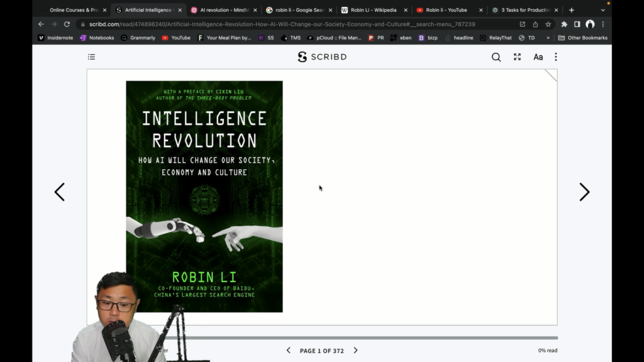Switch to the Robin li YouTube tab
The width and height of the screenshot is (644, 362).
point(446,10)
